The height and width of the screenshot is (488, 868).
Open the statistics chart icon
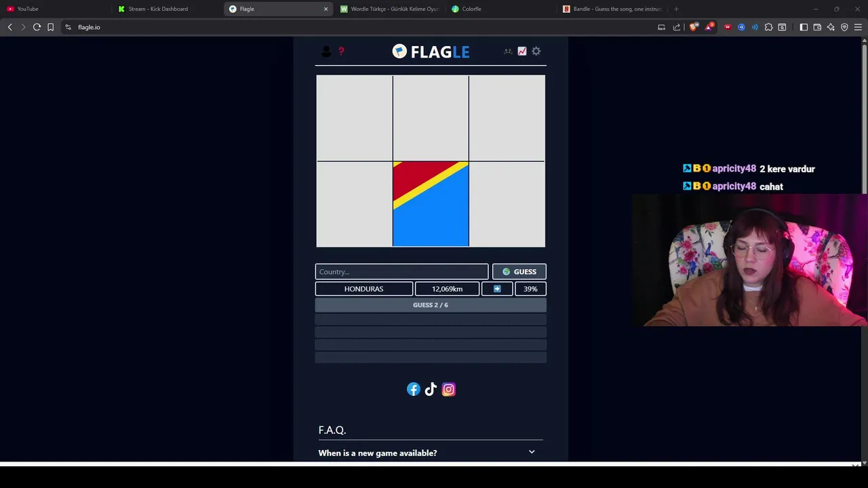522,52
